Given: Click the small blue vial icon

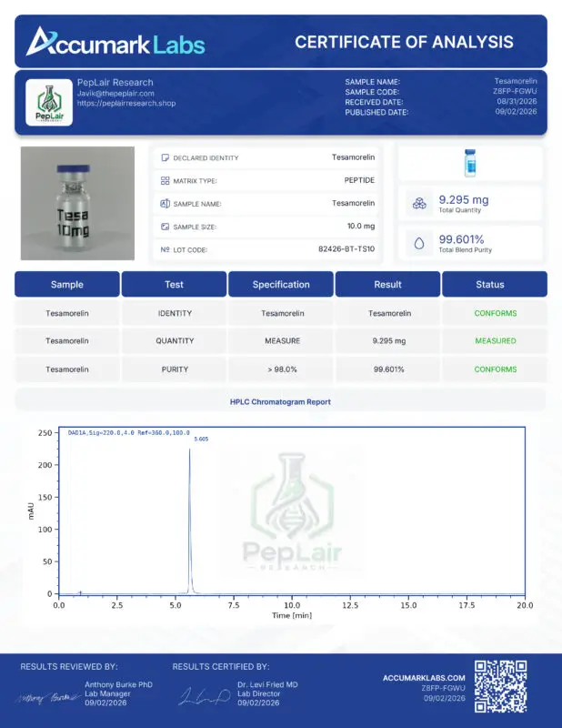Looking at the screenshot, I should 470,163.
